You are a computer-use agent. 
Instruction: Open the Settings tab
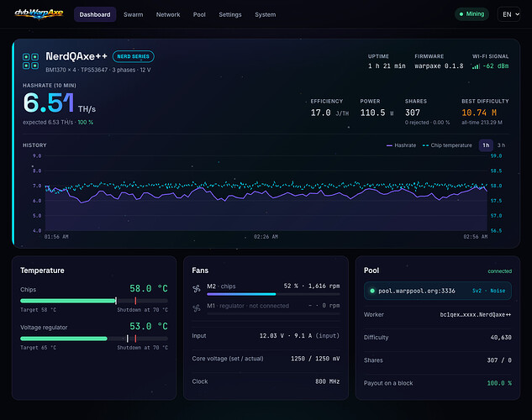[230, 14]
